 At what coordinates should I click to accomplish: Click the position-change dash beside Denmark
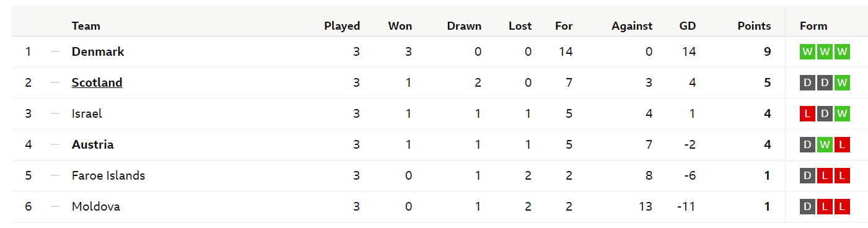point(55,52)
